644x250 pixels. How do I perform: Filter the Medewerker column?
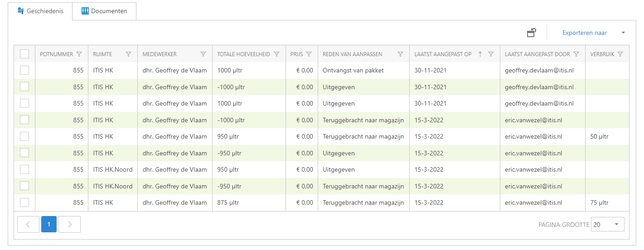[x=203, y=54]
